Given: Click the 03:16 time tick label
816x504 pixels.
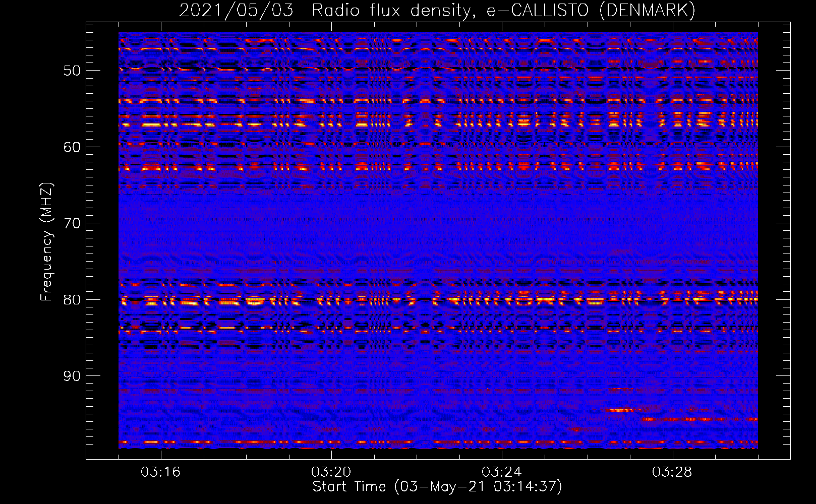Looking at the screenshot, I should 161,472.
